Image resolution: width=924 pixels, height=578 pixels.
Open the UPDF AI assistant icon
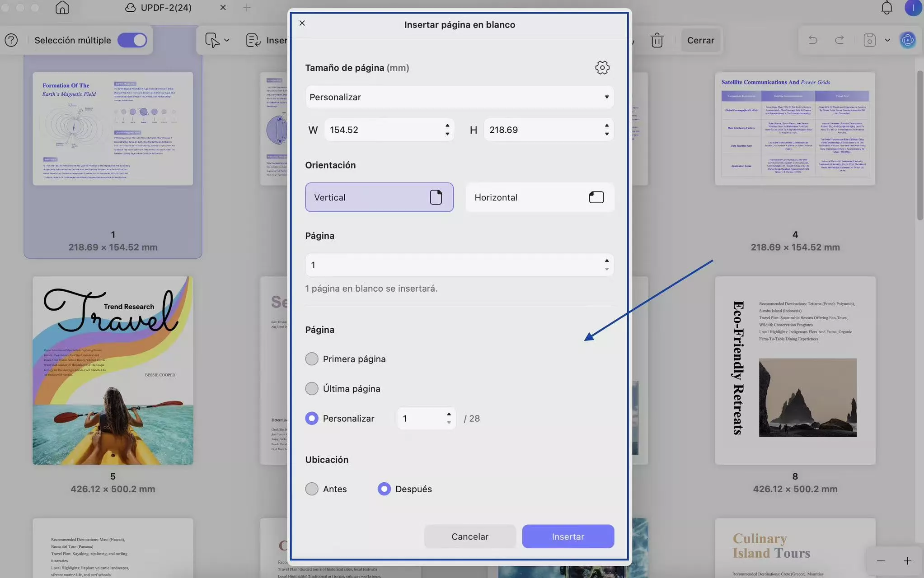907,40
